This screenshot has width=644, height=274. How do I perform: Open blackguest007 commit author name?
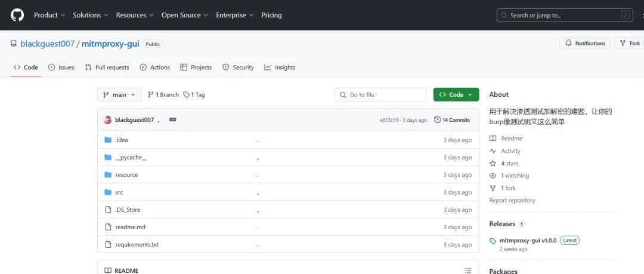pos(134,120)
